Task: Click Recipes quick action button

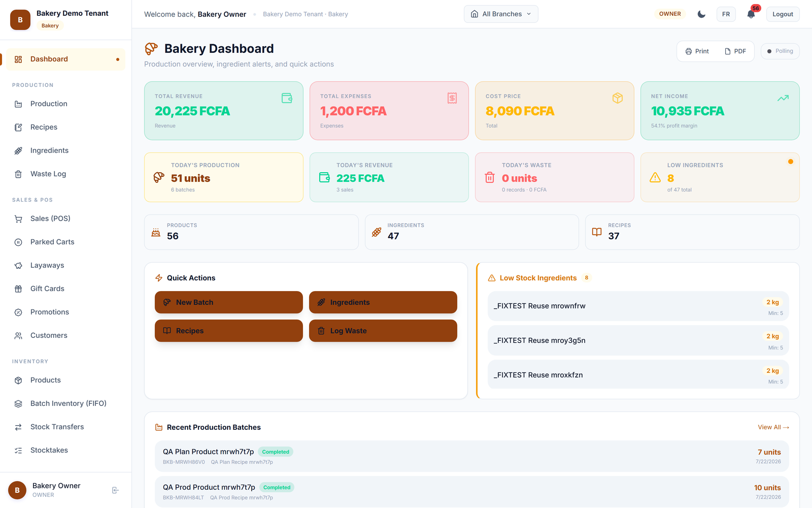Action: pyautogui.click(x=229, y=331)
